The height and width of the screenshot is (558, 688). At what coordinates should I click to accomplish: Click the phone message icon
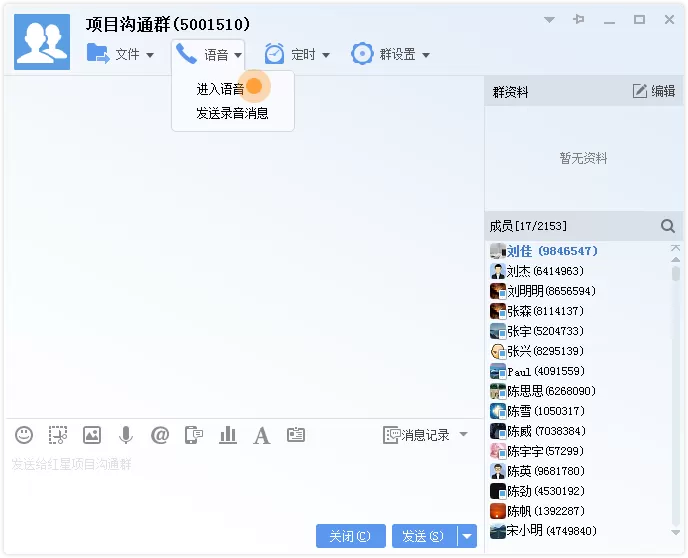click(194, 435)
